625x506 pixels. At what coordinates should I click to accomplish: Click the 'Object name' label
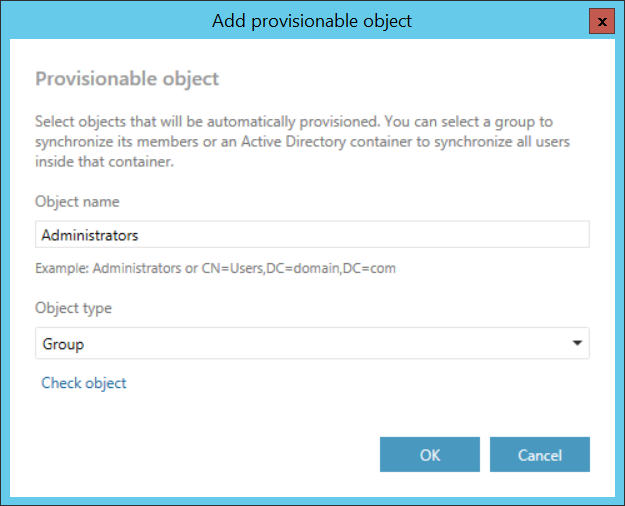coord(77,201)
